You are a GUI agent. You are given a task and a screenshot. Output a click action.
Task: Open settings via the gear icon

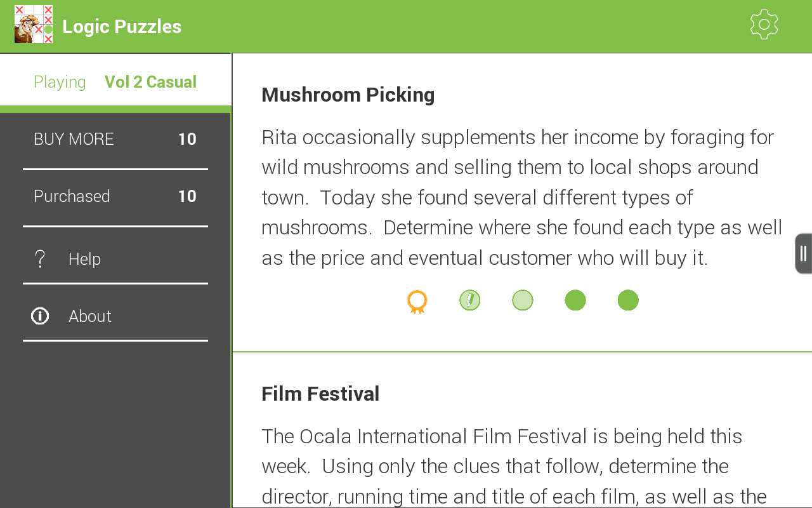(x=764, y=25)
